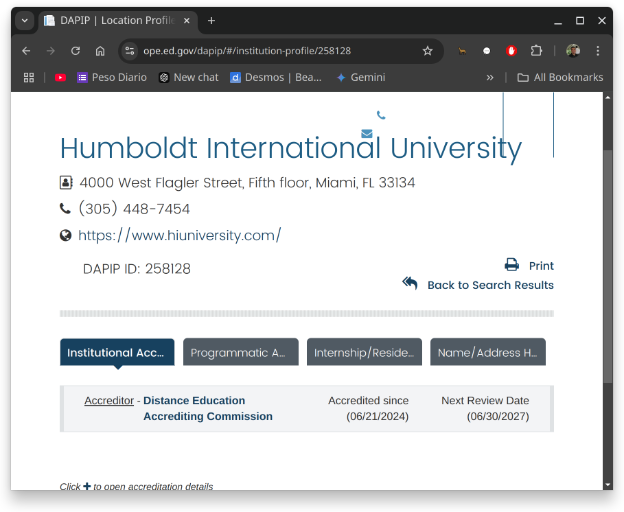Screen dimensions: 624x512
Task: Click the Humboldt International University heading
Action: tap(291, 148)
